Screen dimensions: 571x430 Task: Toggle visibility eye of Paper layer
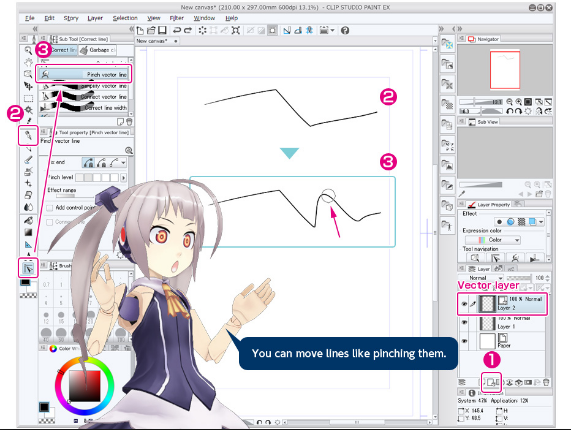[x=464, y=341]
